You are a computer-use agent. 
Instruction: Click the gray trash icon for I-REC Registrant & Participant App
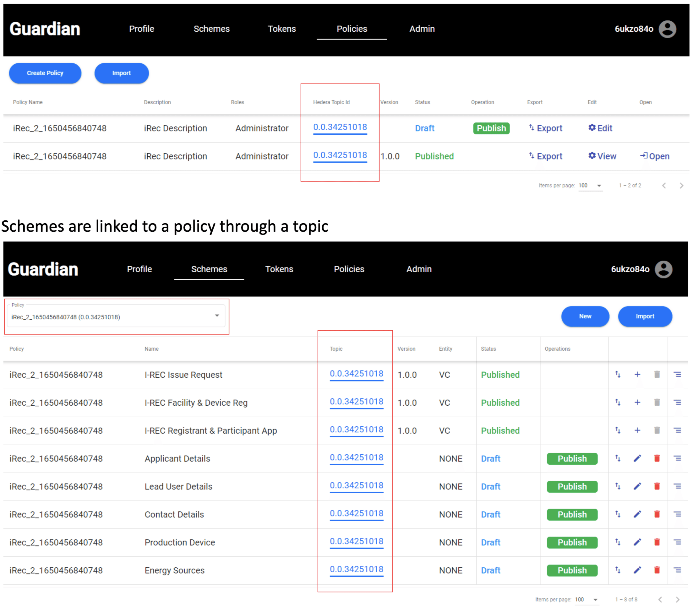click(657, 430)
